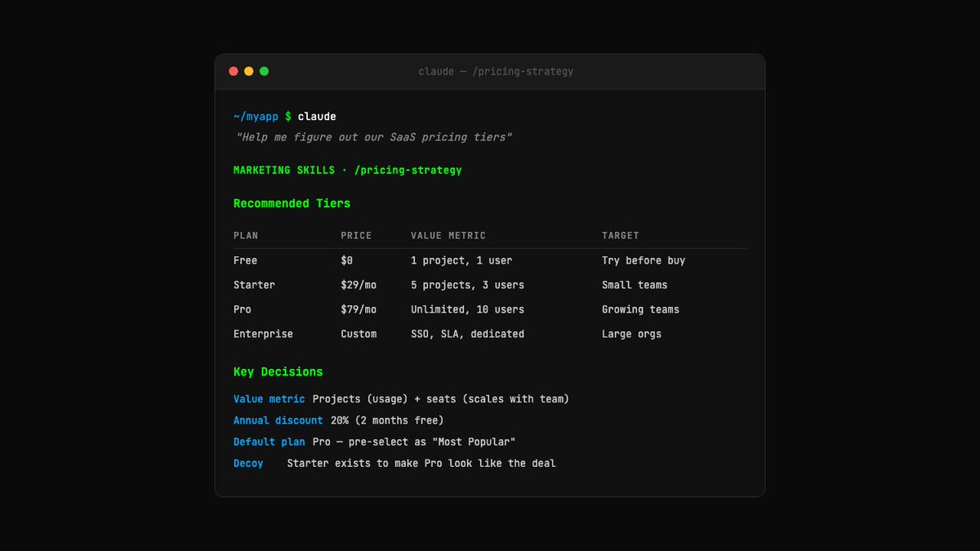Click the '5 projects, 3 users' cell
This screenshot has width=980, height=551.
pos(467,285)
